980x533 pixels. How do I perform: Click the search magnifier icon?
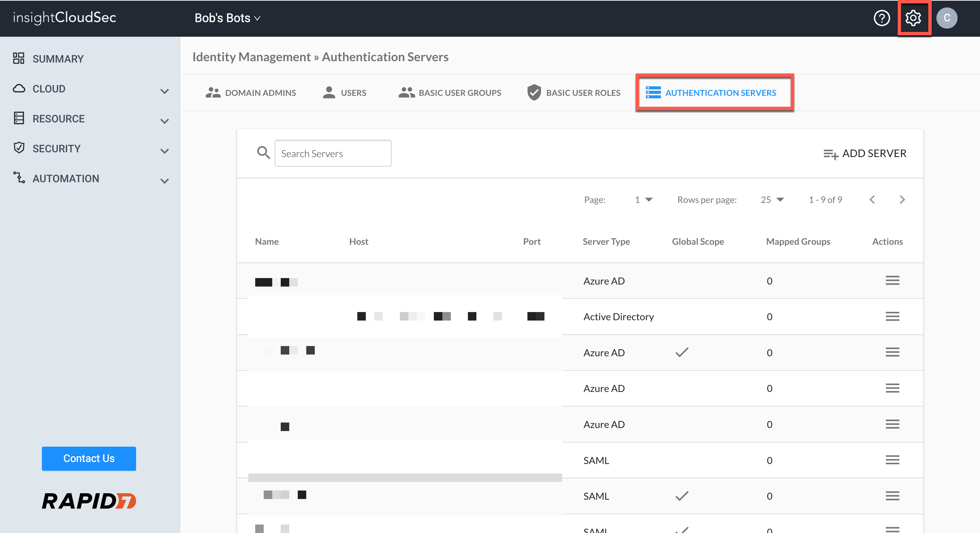point(263,153)
